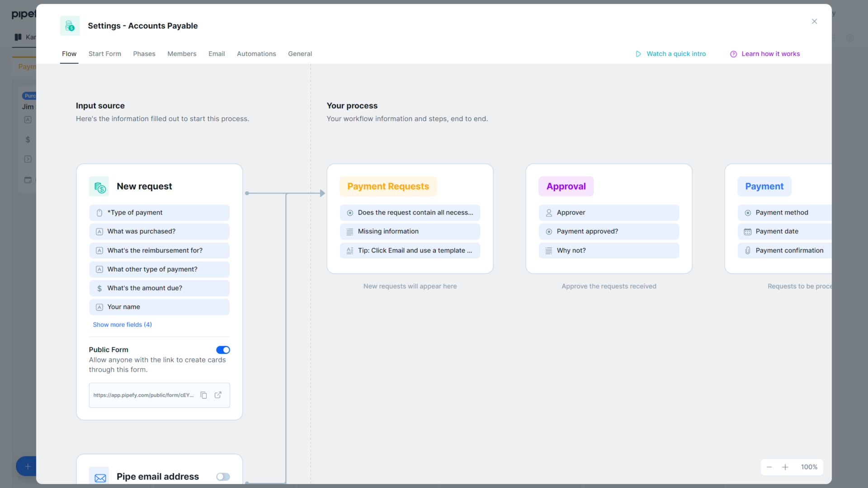Screen dimensions: 868x488
Task: Click the Accounts Payable coin icon in header
Action: tap(70, 26)
